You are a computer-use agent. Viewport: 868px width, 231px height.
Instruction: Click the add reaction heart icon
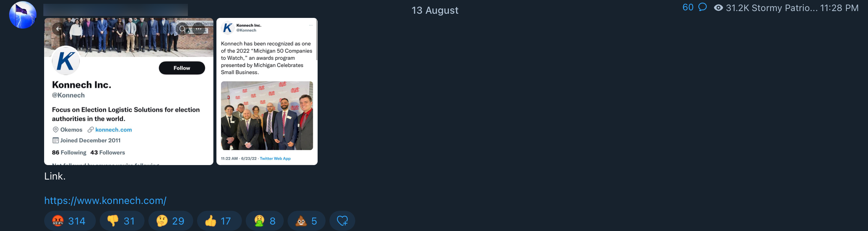point(342,220)
